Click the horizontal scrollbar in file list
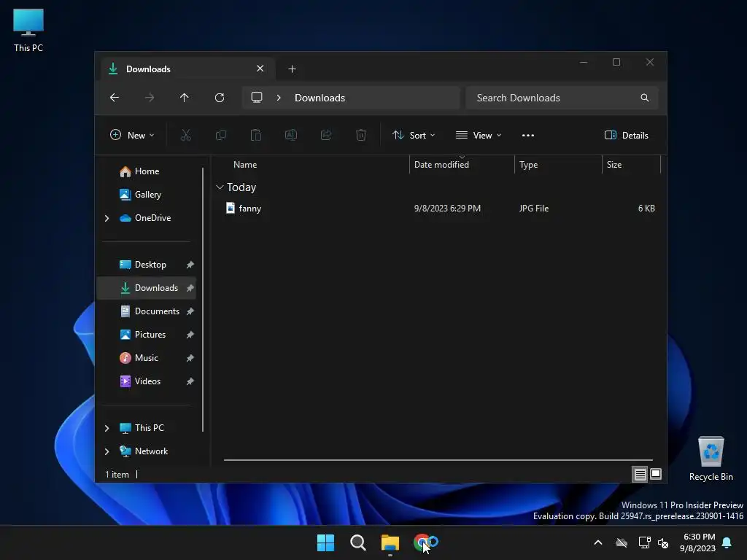Image resolution: width=747 pixels, height=560 pixels. coord(438,460)
